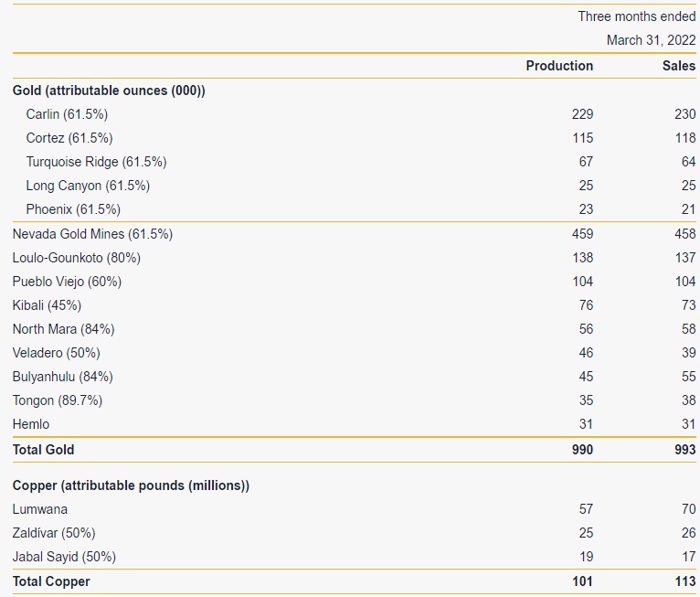Select the Lumwana row label
The height and width of the screenshot is (597, 700).
point(40,509)
